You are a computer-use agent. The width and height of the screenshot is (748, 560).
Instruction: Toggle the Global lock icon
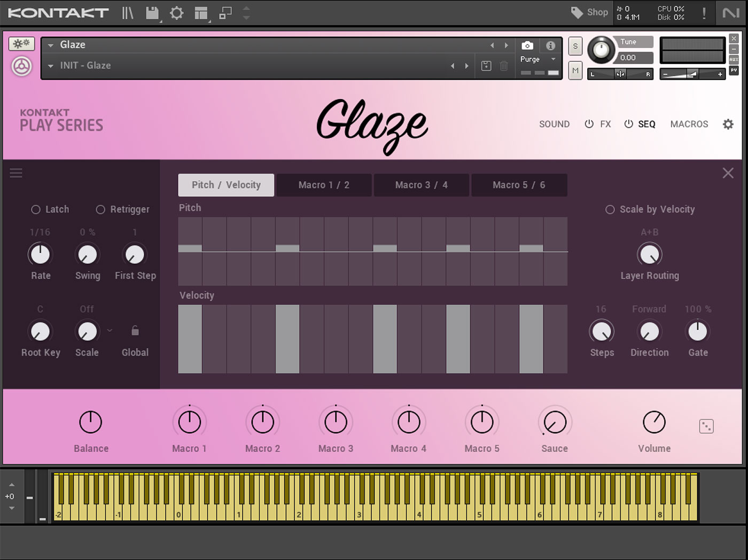(x=135, y=331)
